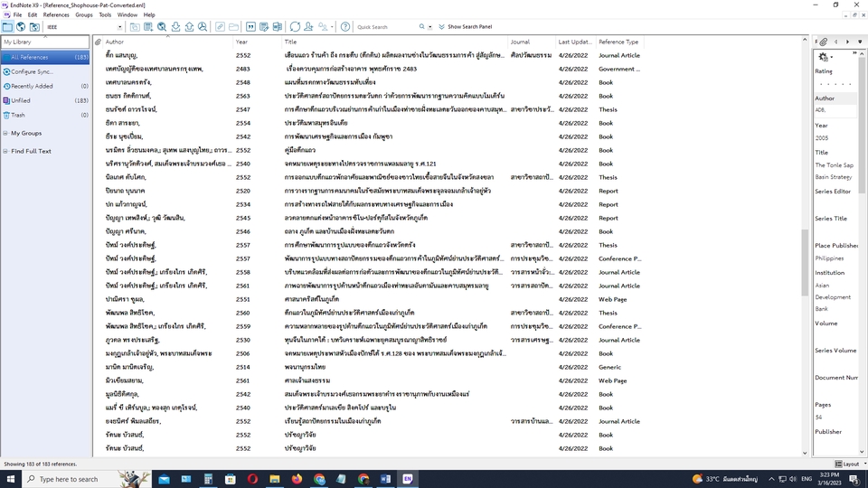The width and height of the screenshot is (868, 488).
Task: Click the Help question mark icon
Action: click(x=344, y=26)
